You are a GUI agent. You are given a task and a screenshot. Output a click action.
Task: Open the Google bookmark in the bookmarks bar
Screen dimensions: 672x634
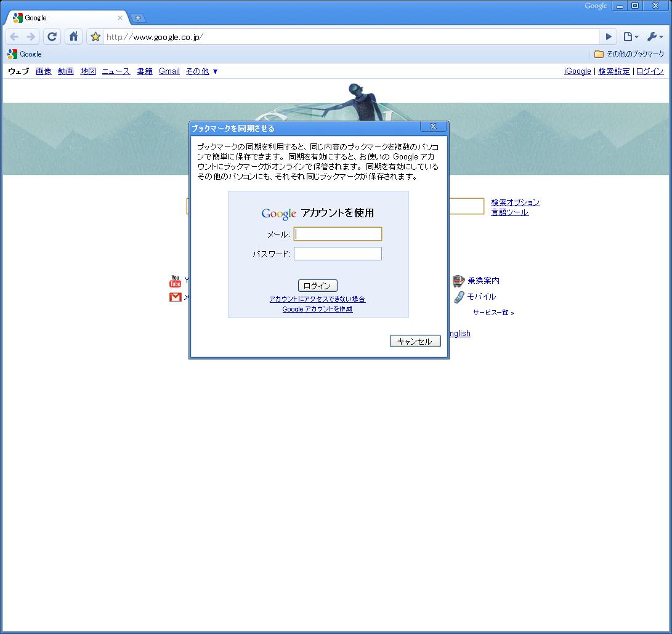pyautogui.click(x=25, y=54)
